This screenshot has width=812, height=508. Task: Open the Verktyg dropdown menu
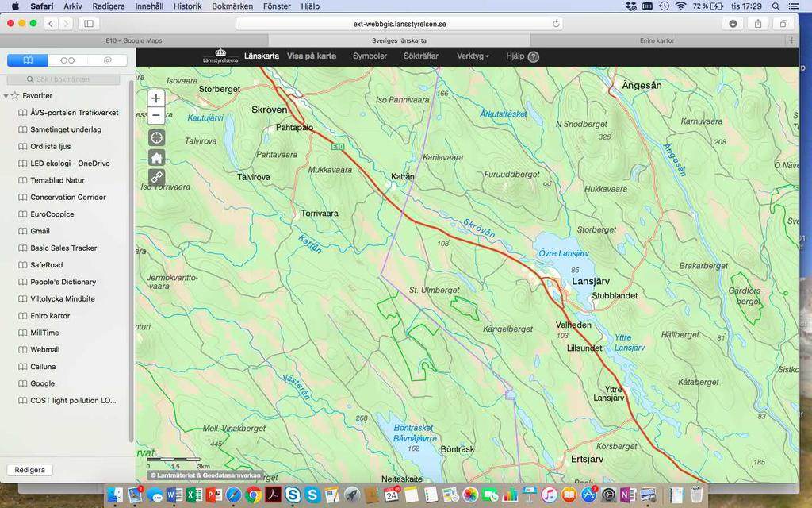[473, 56]
